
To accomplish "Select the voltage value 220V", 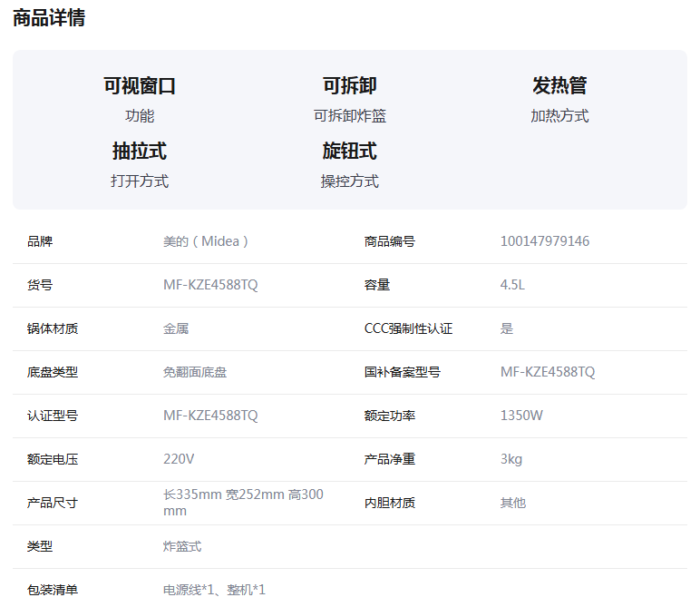I will (179, 459).
